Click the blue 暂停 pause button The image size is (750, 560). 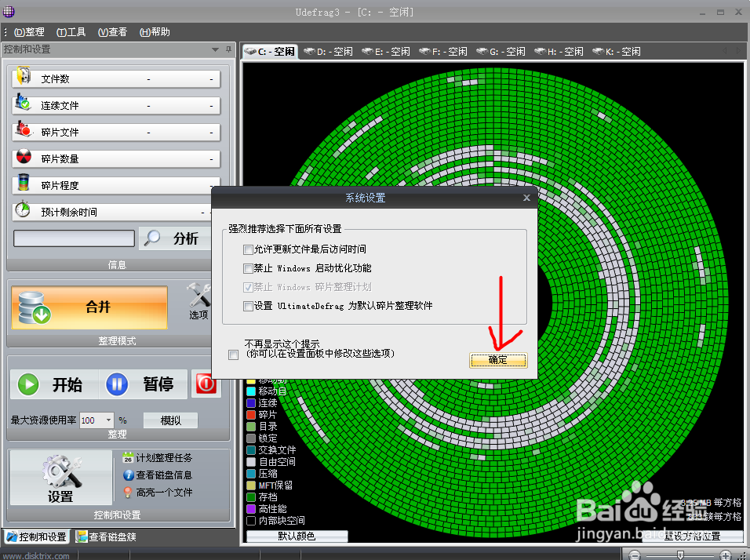[143, 384]
